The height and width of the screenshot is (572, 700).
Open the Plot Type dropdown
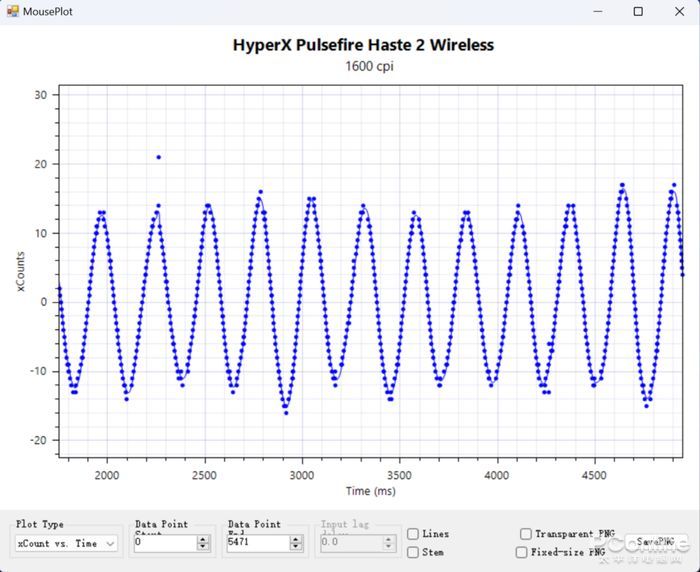tap(66, 543)
